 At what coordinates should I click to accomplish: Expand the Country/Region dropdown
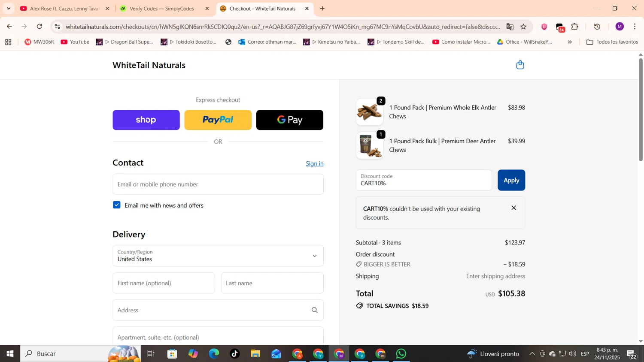[x=218, y=256]
